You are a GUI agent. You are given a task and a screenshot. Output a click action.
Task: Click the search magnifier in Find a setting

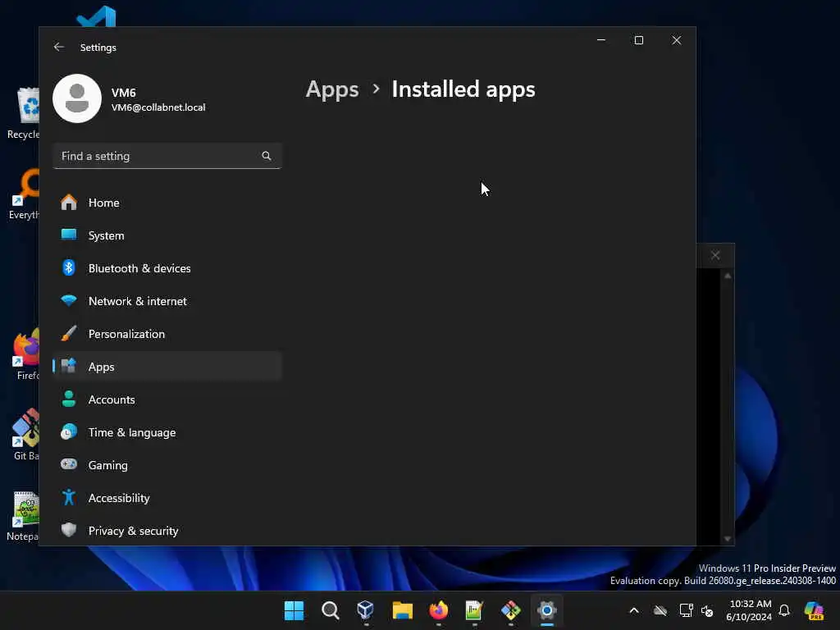tap(267, 156)
